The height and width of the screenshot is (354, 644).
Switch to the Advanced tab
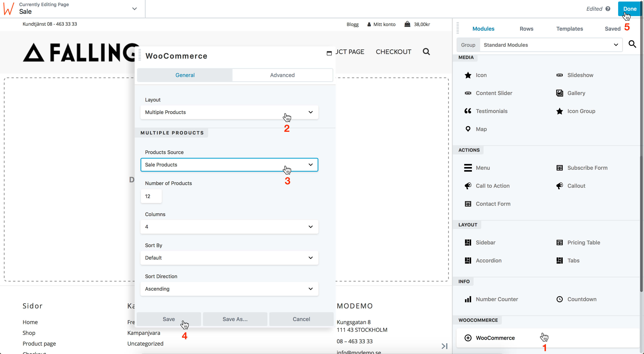point(282,75)
